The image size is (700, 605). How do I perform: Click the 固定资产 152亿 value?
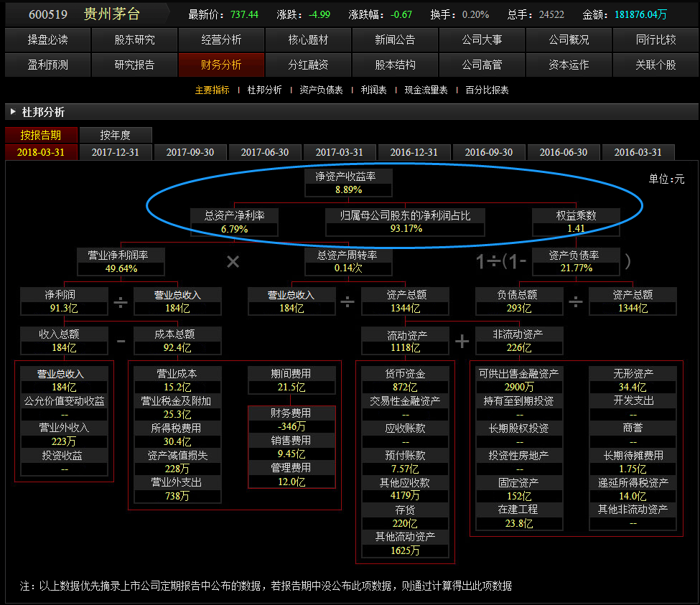(519, 496)
